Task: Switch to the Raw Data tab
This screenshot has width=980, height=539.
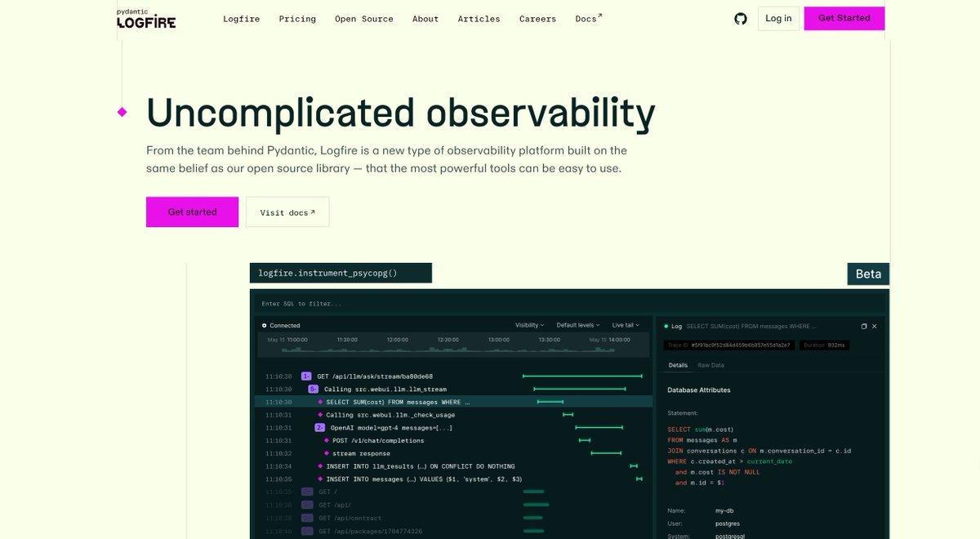Action: [x=710, y=365]
